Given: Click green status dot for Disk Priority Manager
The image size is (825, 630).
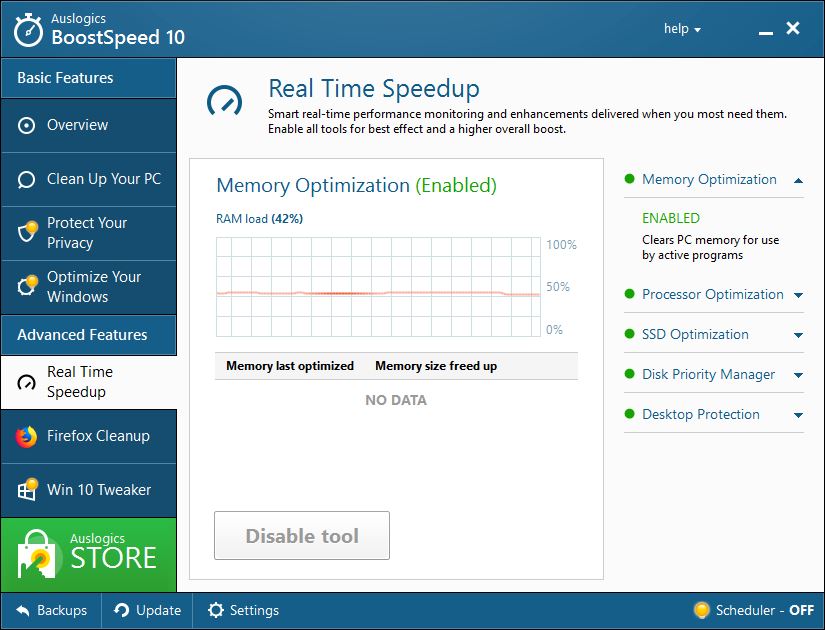Looking at the screenshot, I should pos(629,374).
